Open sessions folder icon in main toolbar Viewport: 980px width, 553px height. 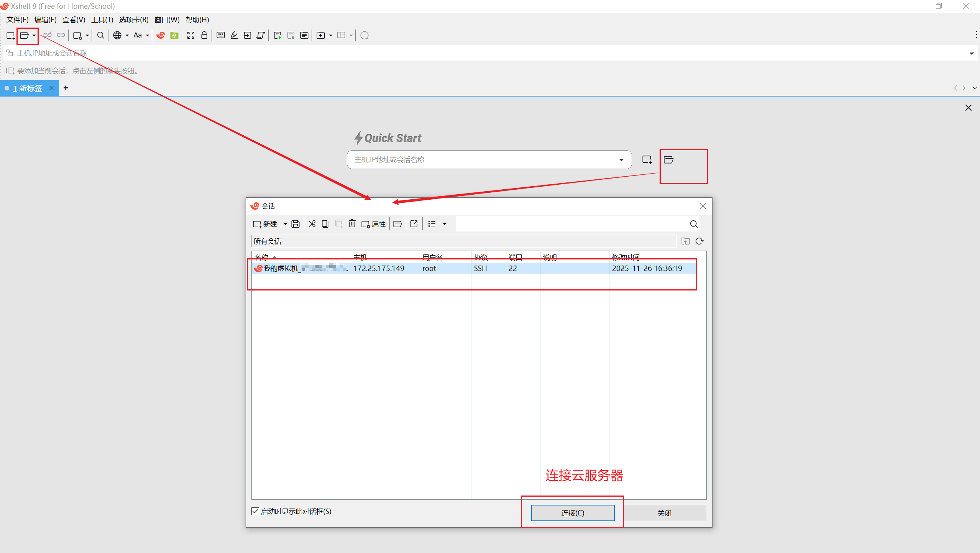click(x=25, y=36)
